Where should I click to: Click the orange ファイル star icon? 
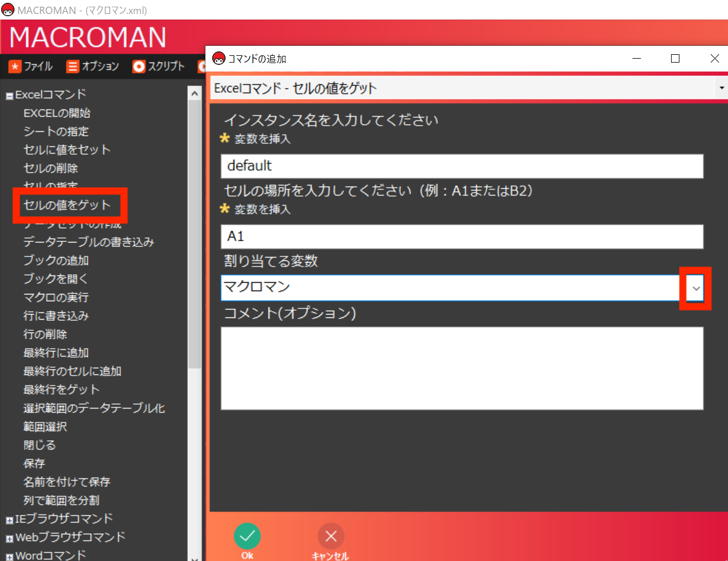pos(15,67)
